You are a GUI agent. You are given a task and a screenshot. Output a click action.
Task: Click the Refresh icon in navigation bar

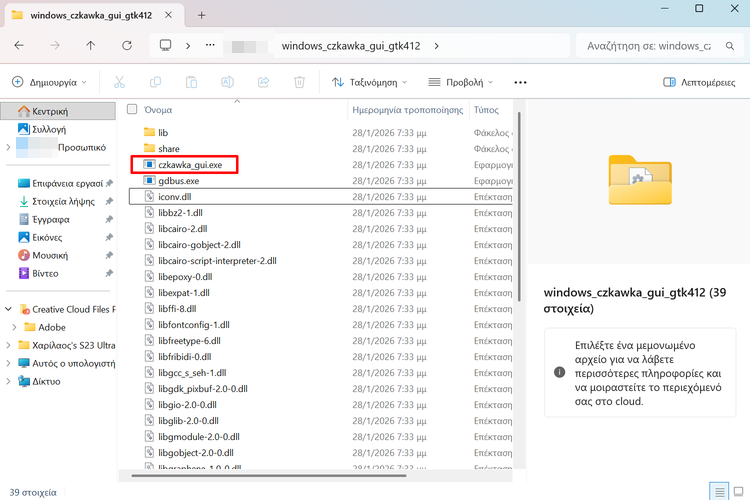point(126,45)
